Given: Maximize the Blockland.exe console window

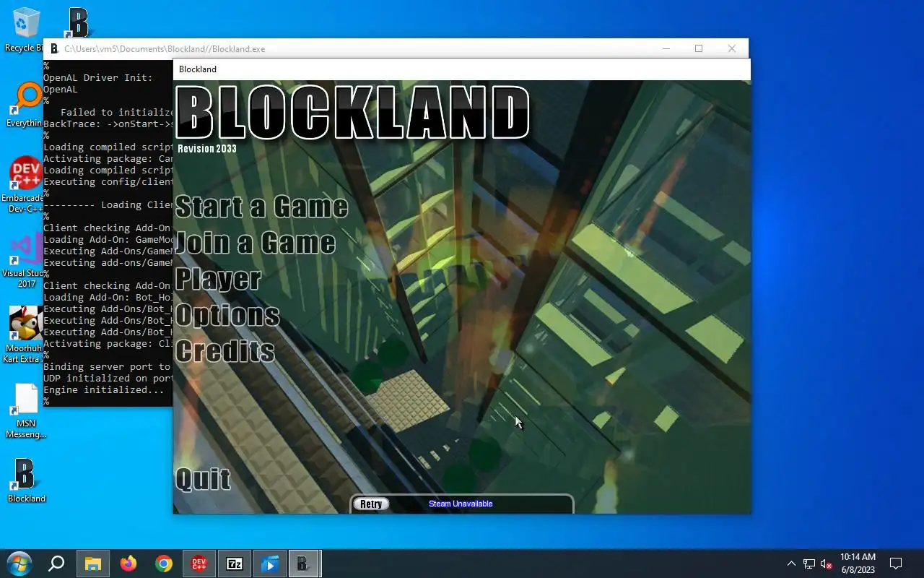Looking at the screenshot, I should (699, 48).
